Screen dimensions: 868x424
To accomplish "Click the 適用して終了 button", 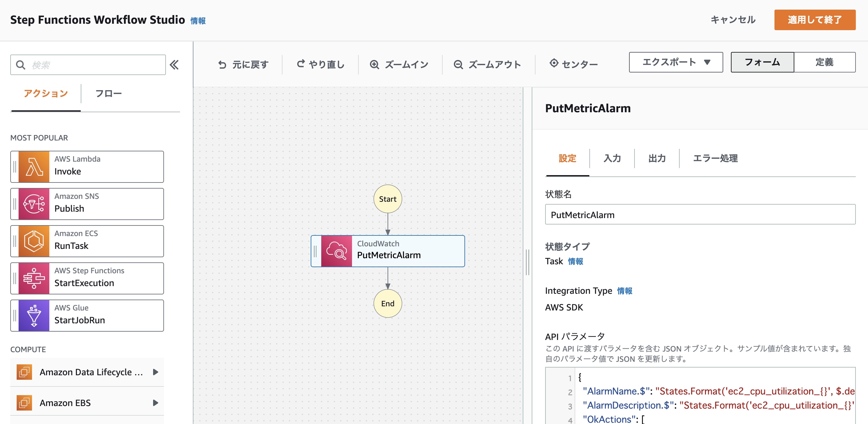I will pos(815,20).
